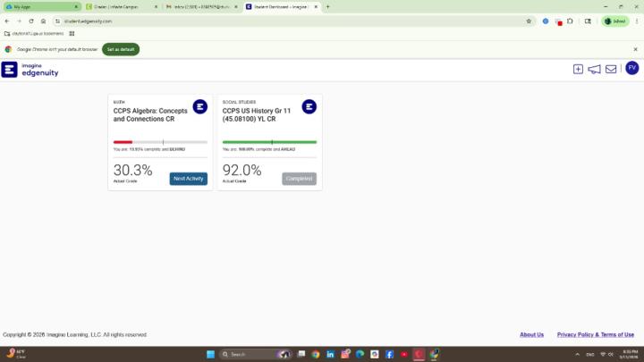Open the About Us link

click(531, 335)
